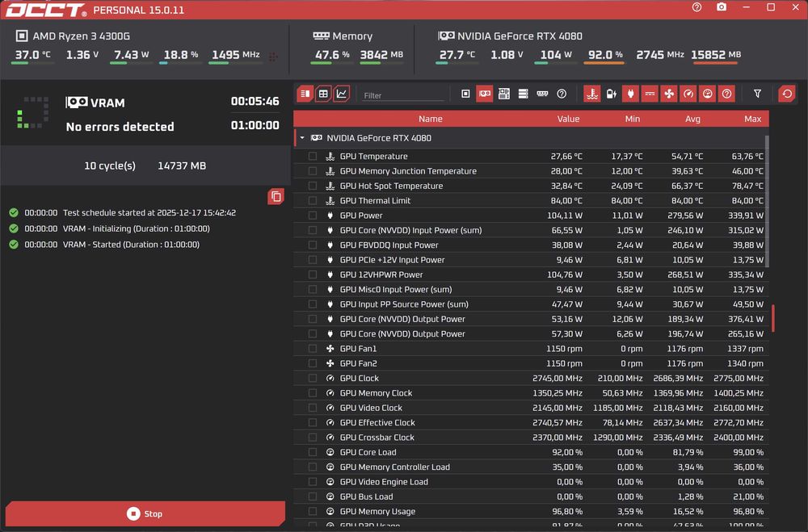This screenshot has width=808, height=532.
Task: Toggle the fan sensor type filter
Action: (x=669, y=94)
